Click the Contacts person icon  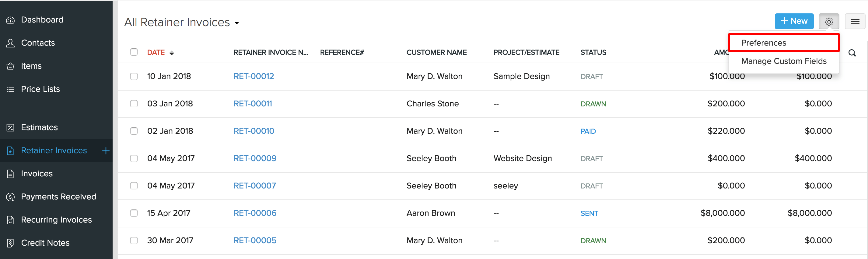[10, 43]
